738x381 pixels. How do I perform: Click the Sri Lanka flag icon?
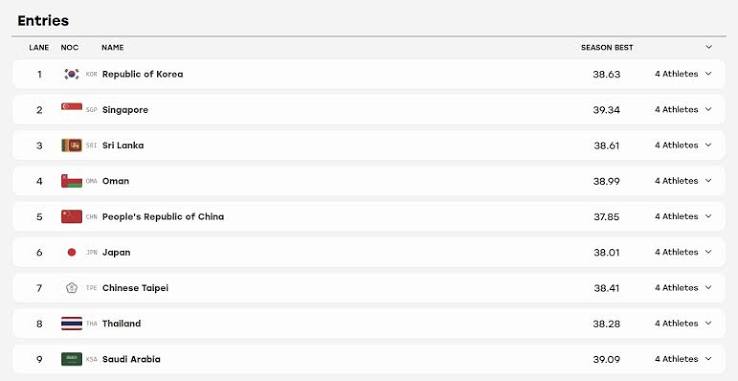[72, 145]
